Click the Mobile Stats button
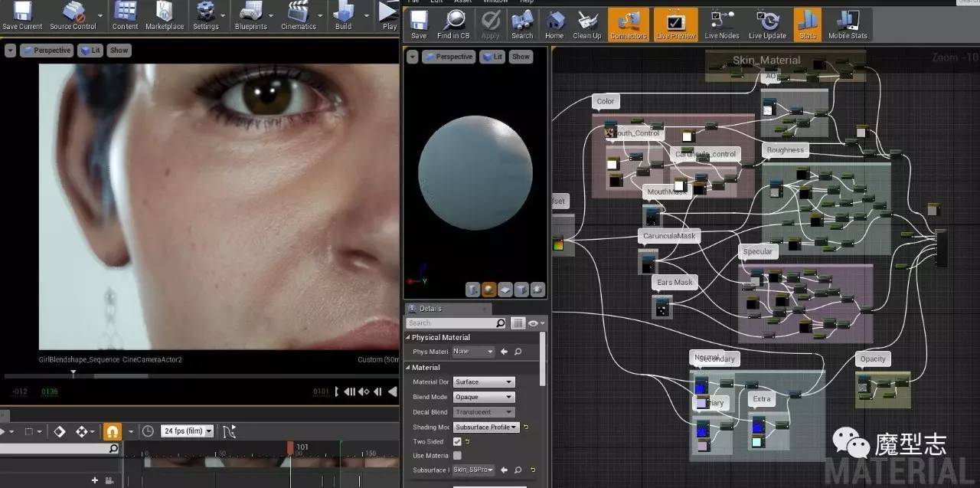This screenshot has height=488, width=980. click(848, 24)
